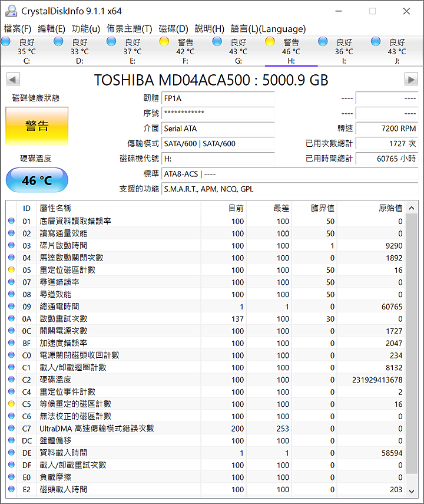Viewport: 424px width, 504px height.
Task: Select drive G: tab showing 43 °C
Action: click(238, 51)
